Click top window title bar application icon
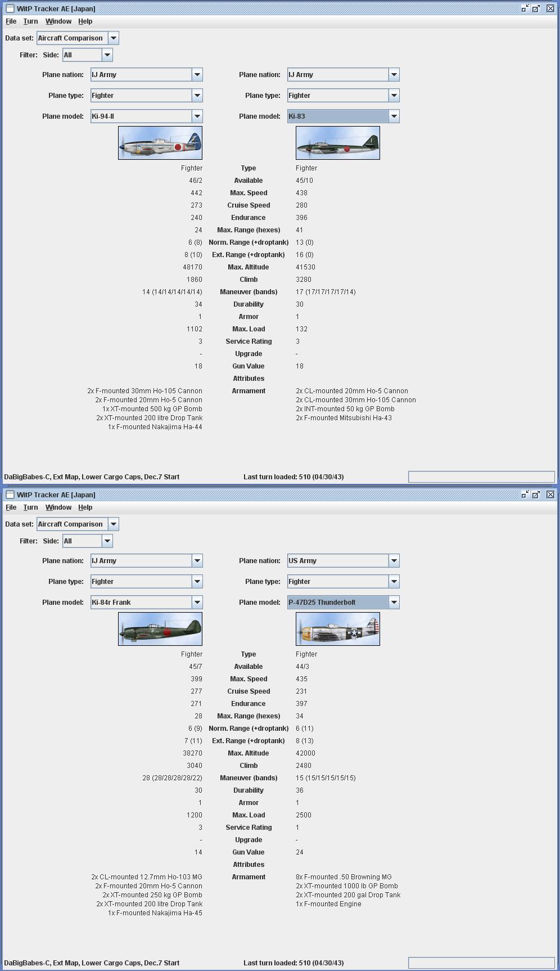The width and height of the screenshot is (560, 971). click(x=10, y=8)
